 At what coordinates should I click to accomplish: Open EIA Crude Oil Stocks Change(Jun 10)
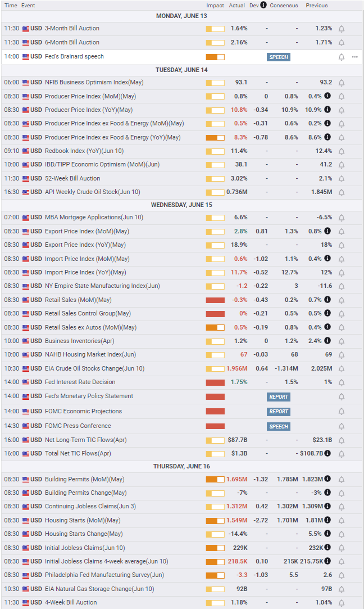(95, 368)
